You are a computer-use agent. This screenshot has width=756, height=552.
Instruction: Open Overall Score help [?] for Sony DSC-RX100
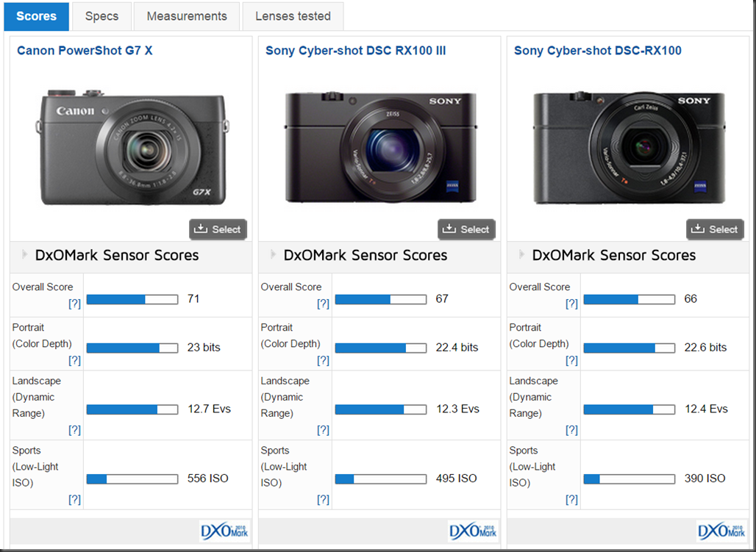point(571,304)
